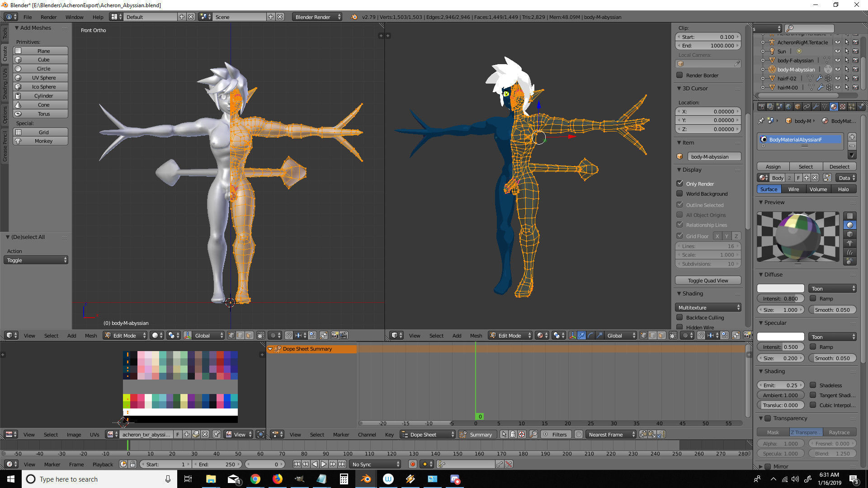The width and height of the screenshot is (868, 488).
Task: Open the Particles properties tab icon
Action: [x=852, y=107]
